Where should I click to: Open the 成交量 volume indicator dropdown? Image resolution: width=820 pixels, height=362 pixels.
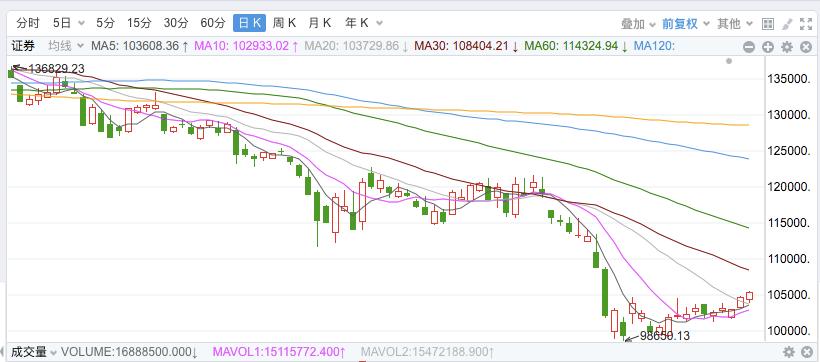tap(33, 352)
